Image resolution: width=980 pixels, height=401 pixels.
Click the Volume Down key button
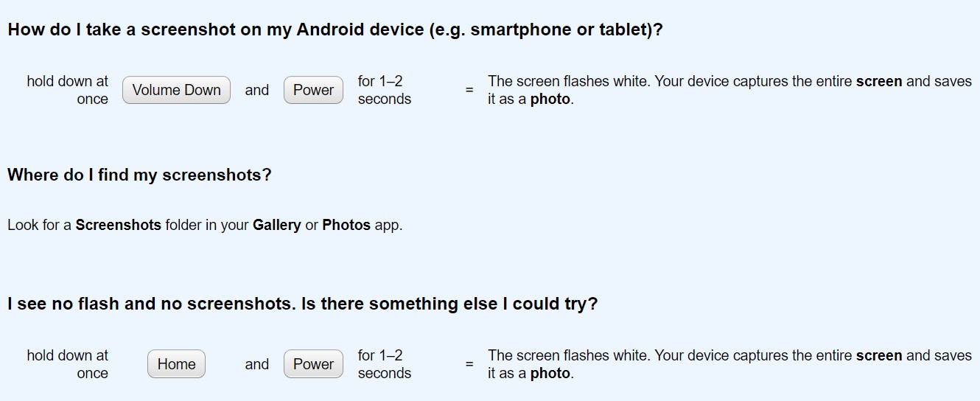coord(176,90)
